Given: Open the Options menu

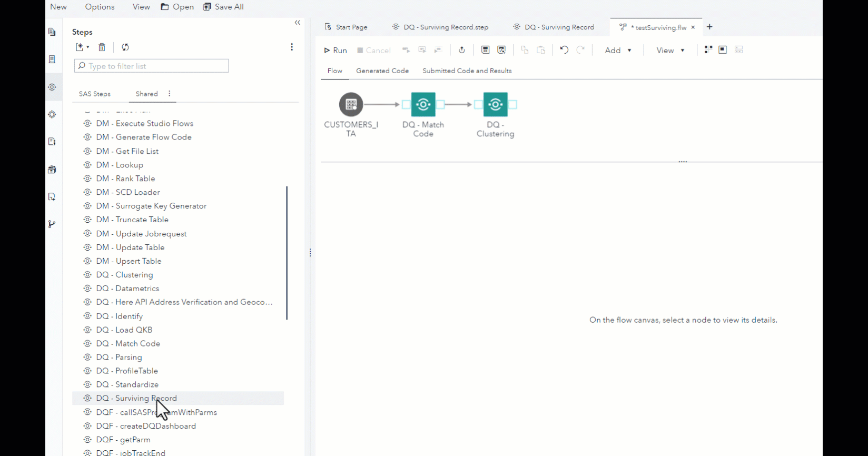Looking at the screenshot, I should pyautogui.click(x=100, y=7).
